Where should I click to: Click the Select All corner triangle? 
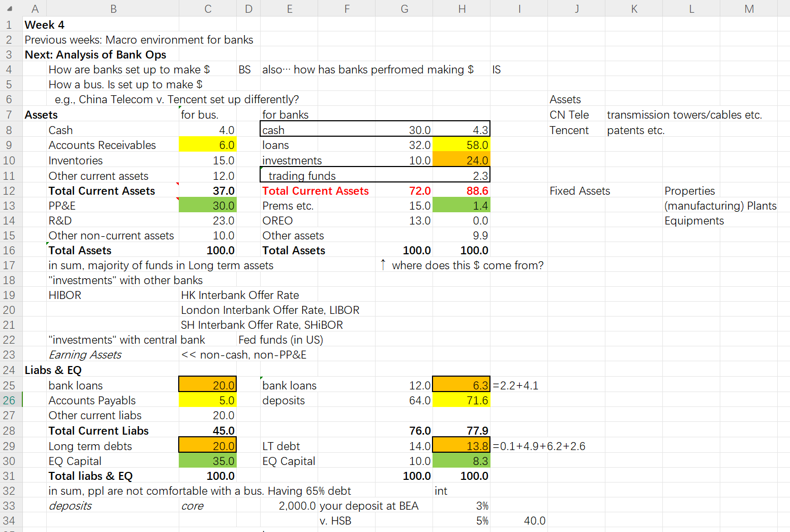(x=11, y=9)
